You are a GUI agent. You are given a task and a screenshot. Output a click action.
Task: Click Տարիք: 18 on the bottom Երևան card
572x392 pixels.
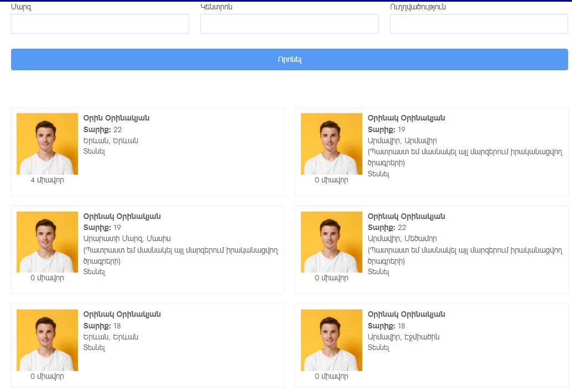(102, 326)
